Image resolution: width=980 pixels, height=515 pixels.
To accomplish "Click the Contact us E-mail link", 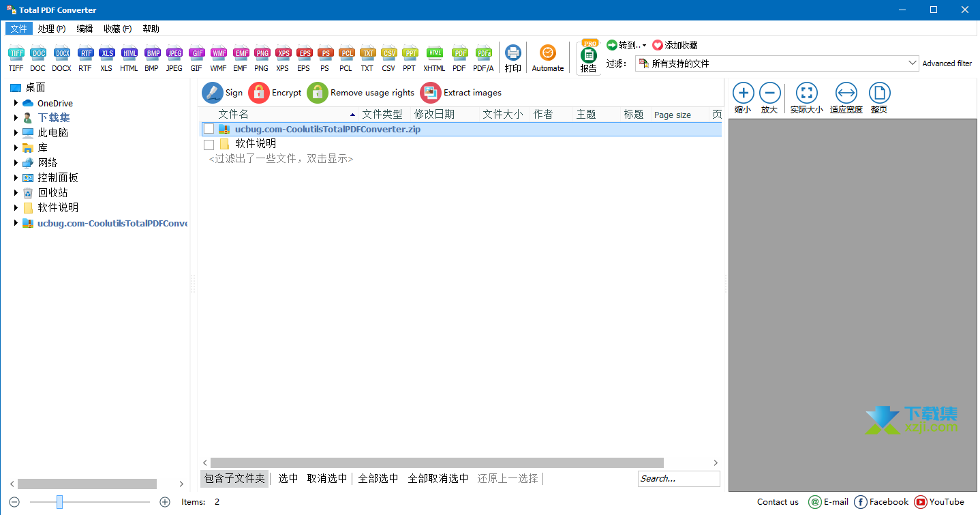I will 829,502.
